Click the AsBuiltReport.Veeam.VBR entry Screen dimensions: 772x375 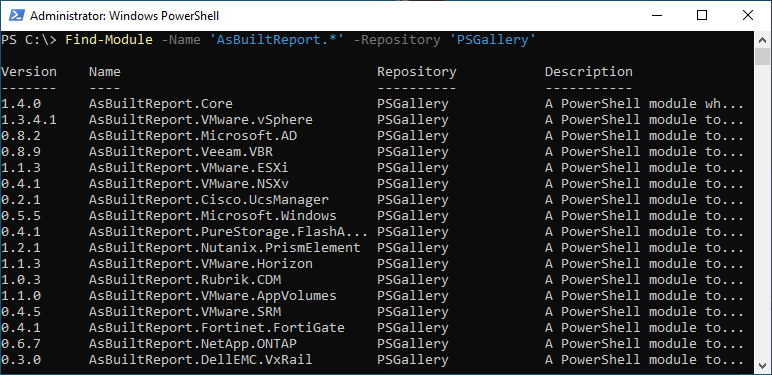(x=181, y=152)
